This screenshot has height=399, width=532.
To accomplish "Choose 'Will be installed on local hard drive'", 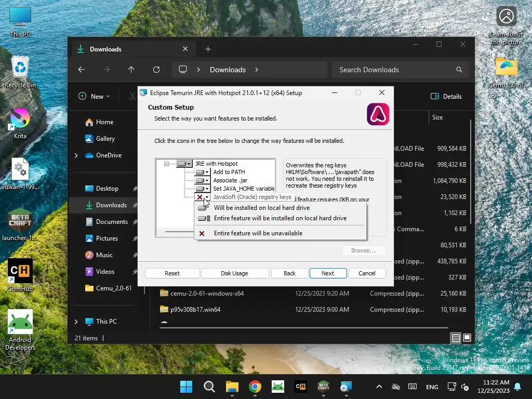I will (262, 208).
